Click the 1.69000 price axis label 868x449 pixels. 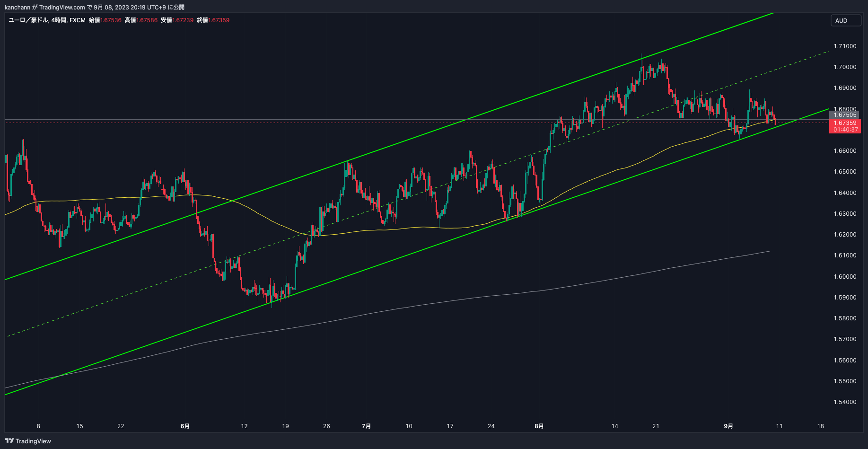845,88
